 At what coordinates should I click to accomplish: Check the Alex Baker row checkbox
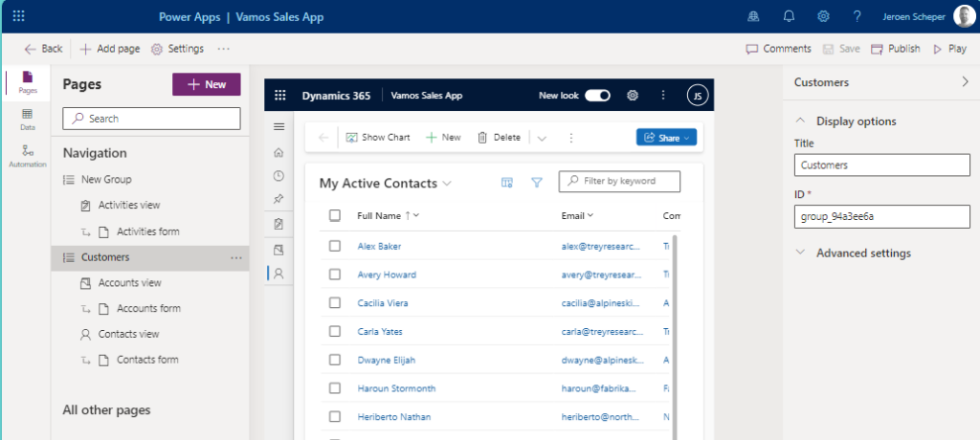click(335, 246)
